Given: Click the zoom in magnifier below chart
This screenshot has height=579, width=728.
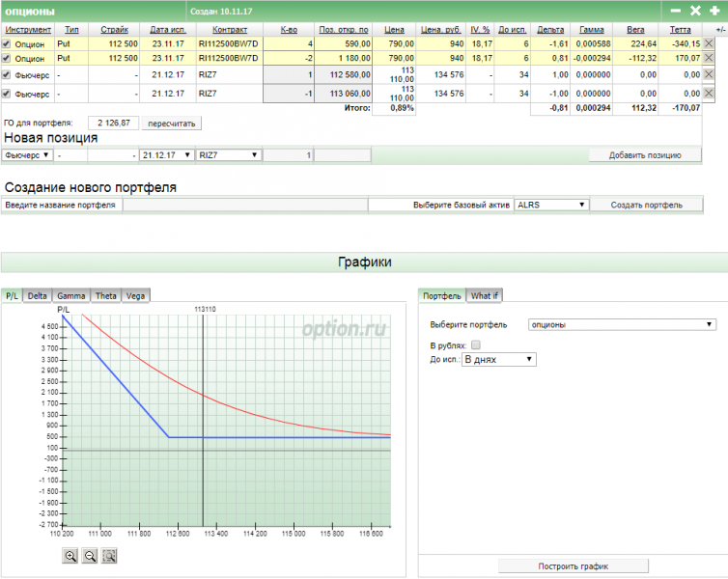Looking at the screenshot, I should pos(70,555).
